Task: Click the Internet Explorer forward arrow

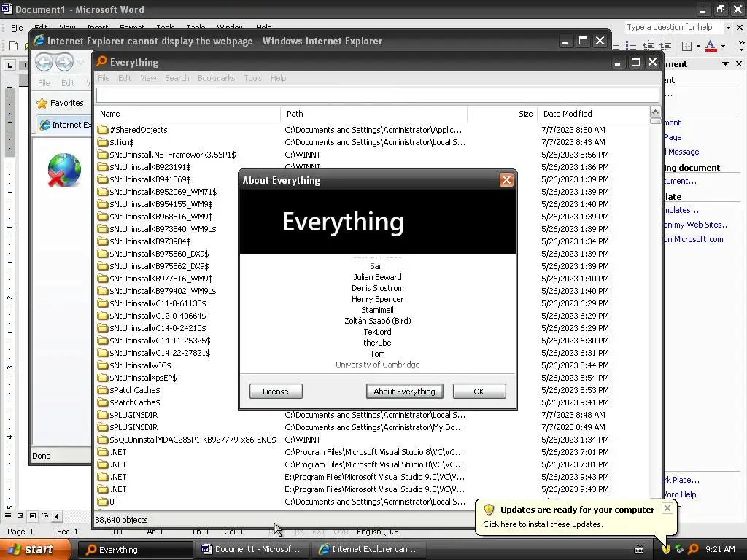Action: coord(64,62)
